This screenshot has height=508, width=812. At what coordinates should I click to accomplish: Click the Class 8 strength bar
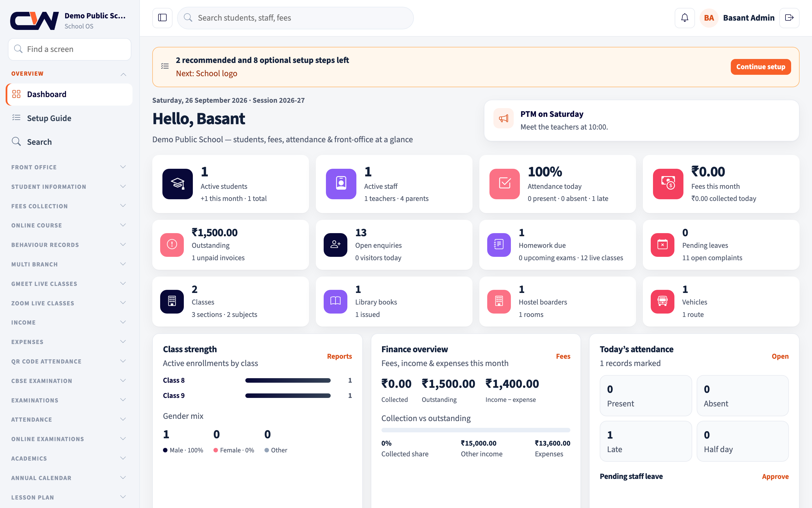[288, 380]
